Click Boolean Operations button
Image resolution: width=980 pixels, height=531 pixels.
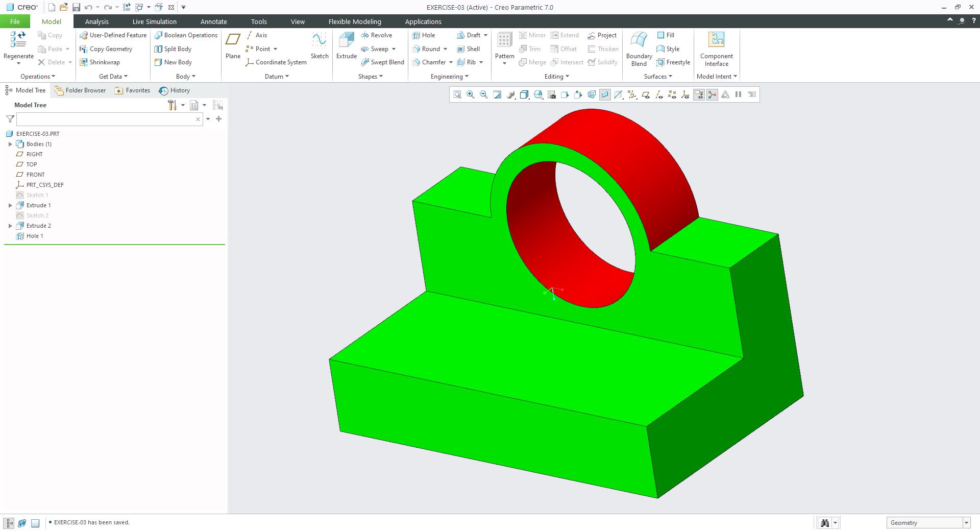(x=186, y=35)
